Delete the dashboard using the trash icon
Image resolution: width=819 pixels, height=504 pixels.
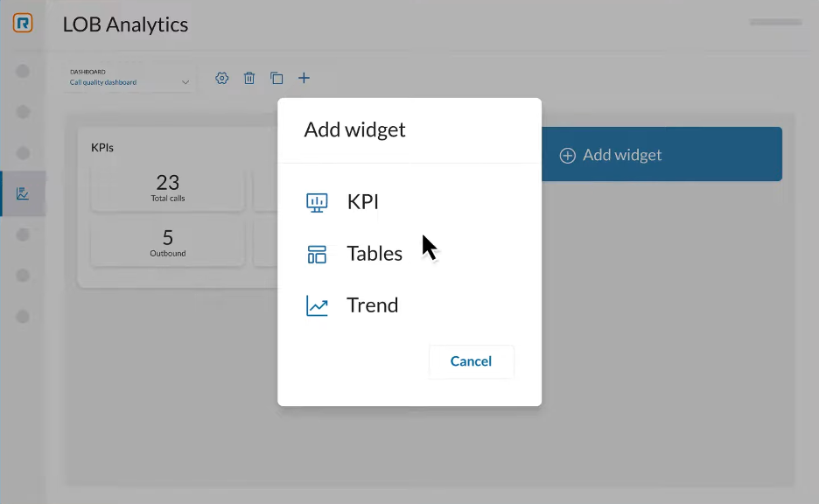point(249,78)
